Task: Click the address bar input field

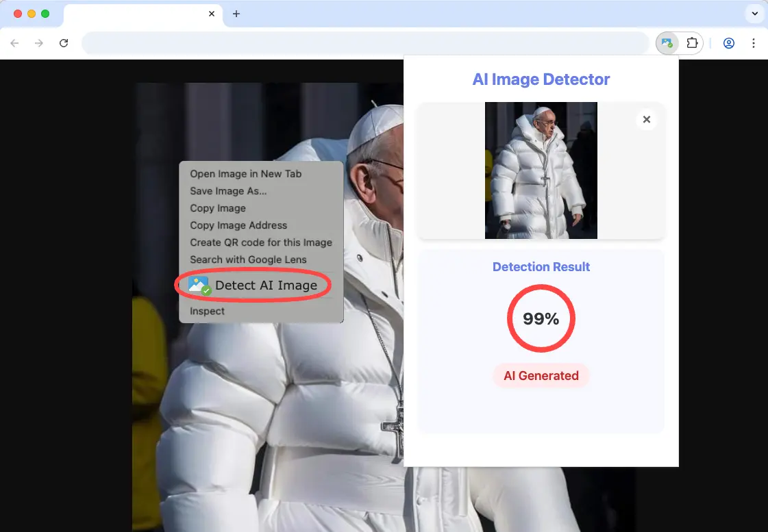Action: (364, 43)
